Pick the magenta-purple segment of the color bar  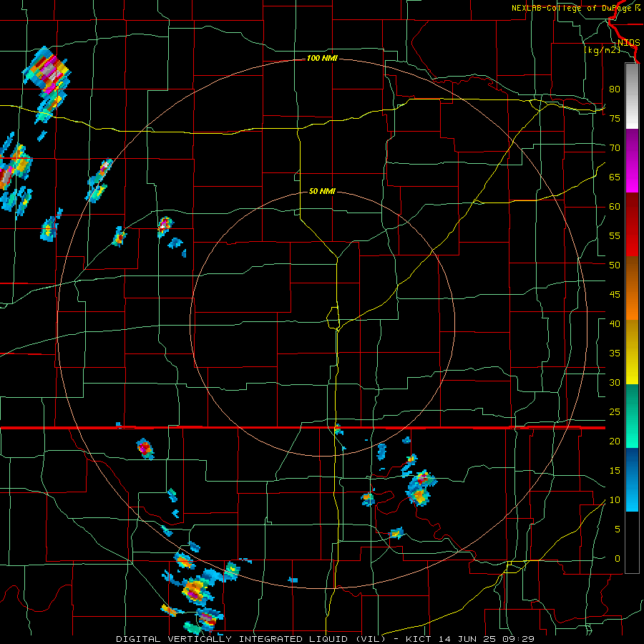[632, 161]
